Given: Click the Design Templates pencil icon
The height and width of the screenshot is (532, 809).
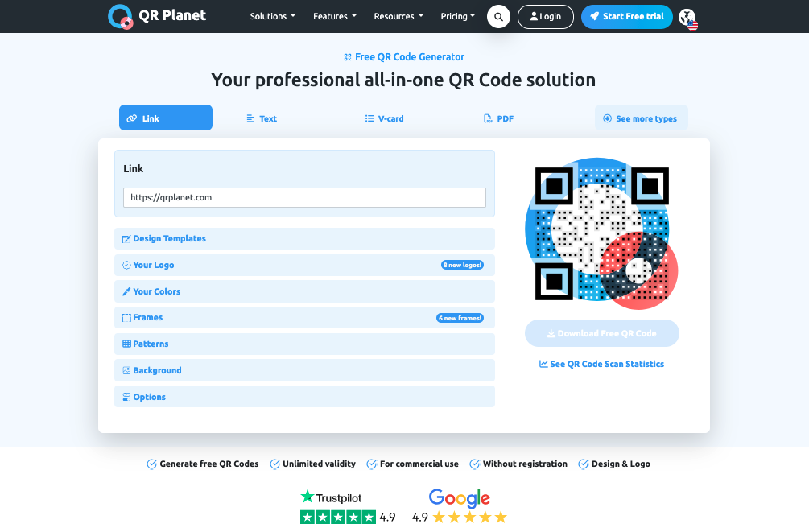Looking at the screenshot, I should click(126, 239).
